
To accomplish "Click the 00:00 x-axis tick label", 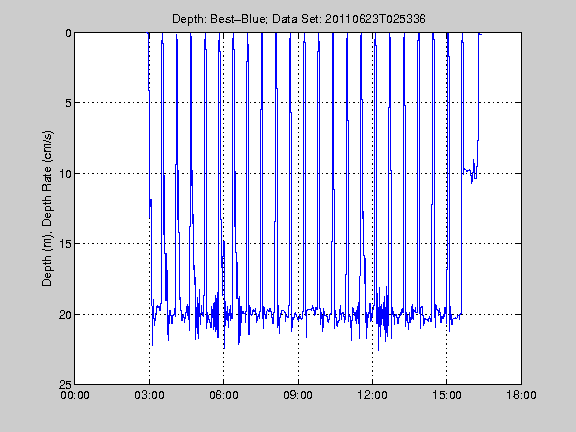I will [75, 395].
